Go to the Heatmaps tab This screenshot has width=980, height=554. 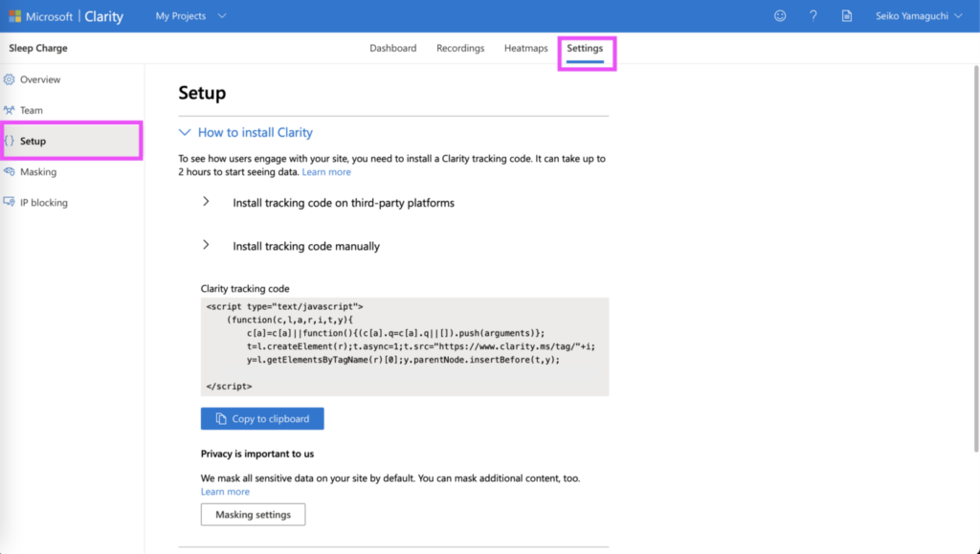point(525,48)
